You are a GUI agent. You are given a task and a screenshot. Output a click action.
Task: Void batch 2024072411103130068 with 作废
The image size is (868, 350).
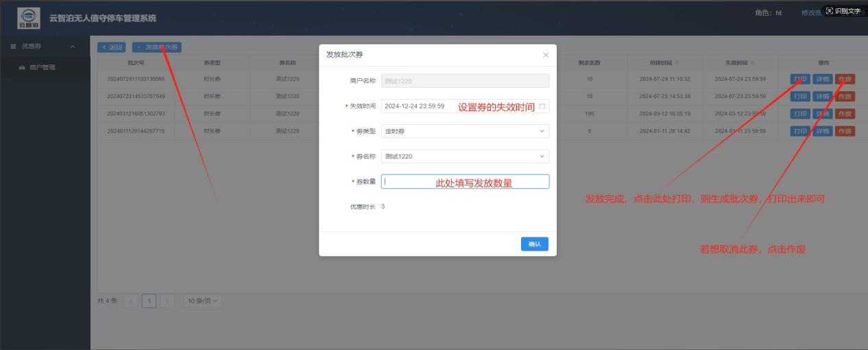pyautogui.click(x=845, y=79)
